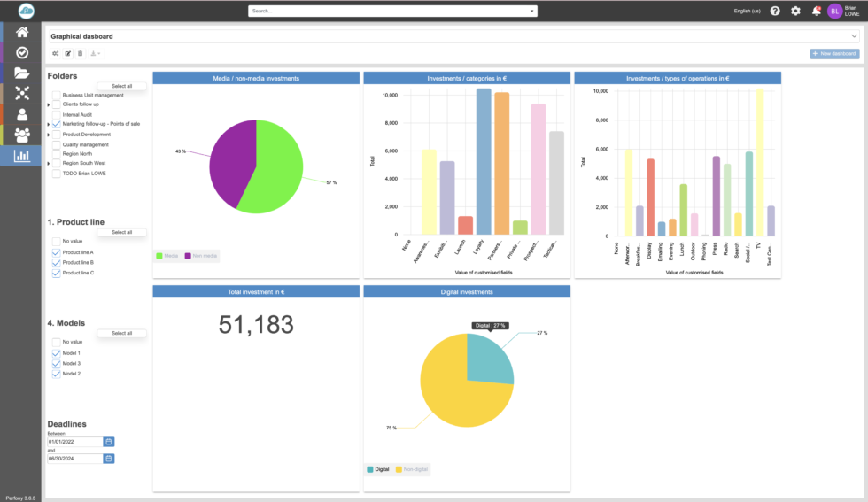Toggle the Non-media legend color swatch
The width and height of the screenshot is (868, 502).
coord(188,256)
